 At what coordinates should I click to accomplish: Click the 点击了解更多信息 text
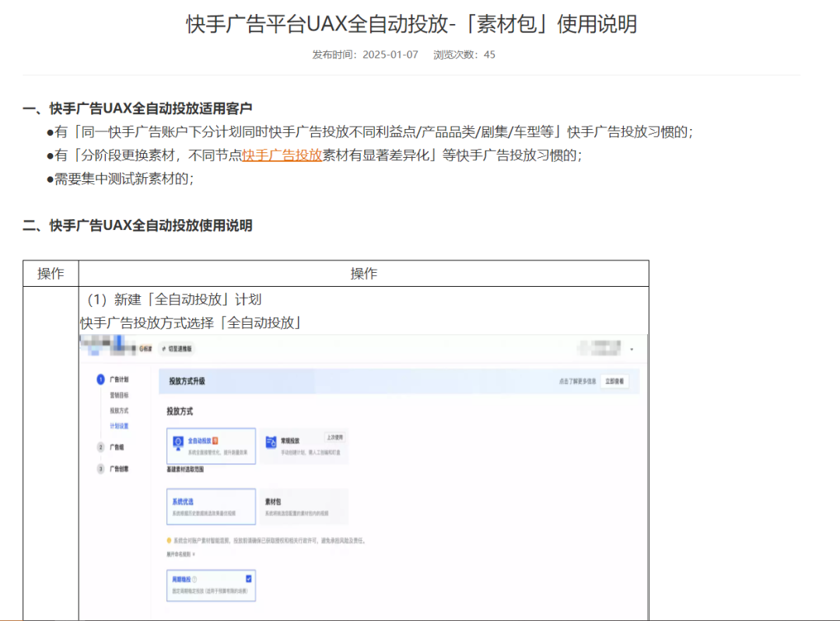(577, 381)
